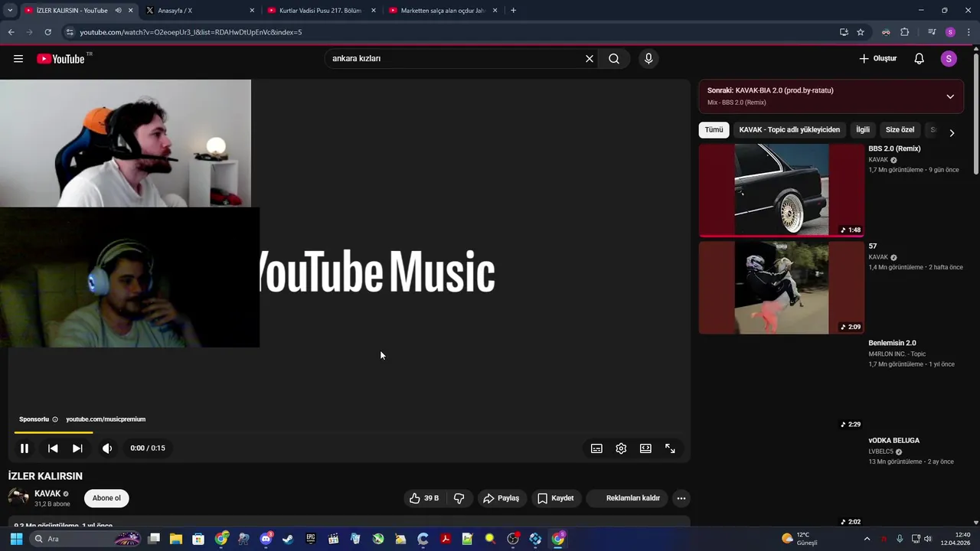Like the video with 39 B
Viewport: 980px width, 551px height.
coord(424,498)
